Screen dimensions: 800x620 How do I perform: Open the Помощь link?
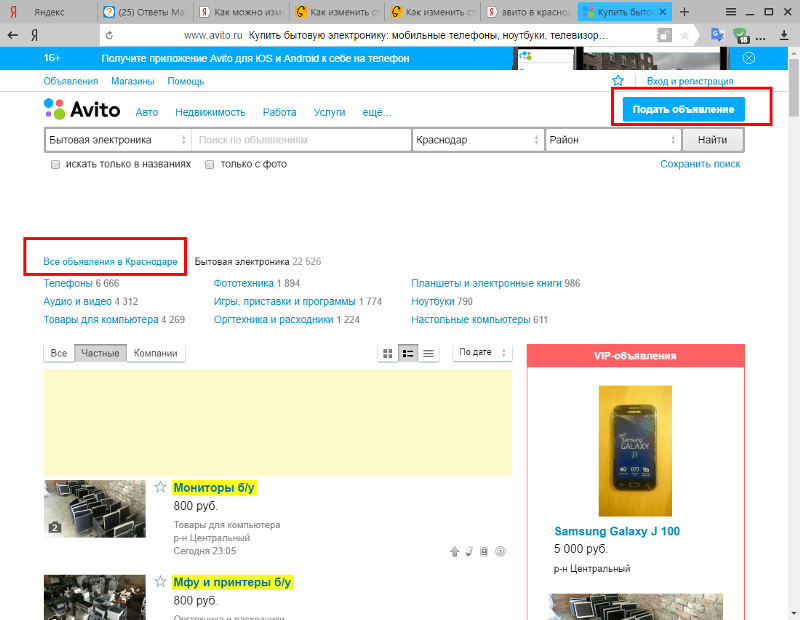tap(186, 81)
